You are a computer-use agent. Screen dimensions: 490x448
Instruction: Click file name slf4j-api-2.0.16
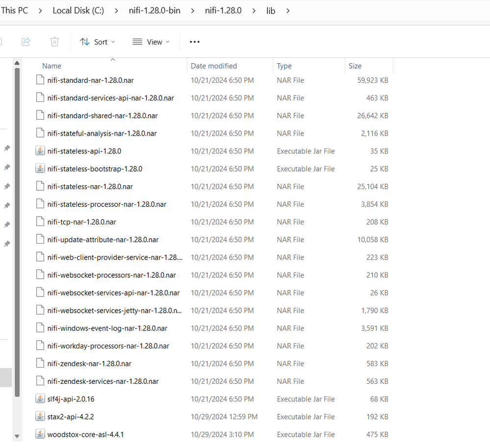tap(71, 399)
